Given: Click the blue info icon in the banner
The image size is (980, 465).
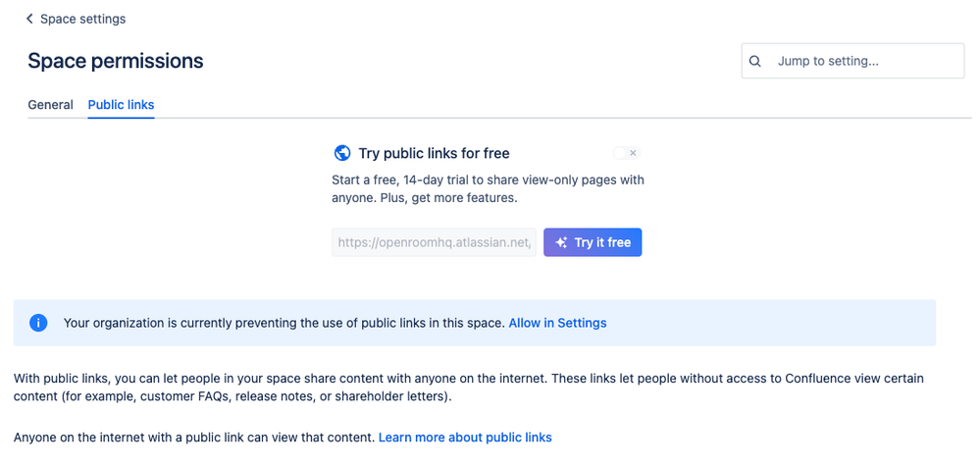Looking at the screenshot, I should (x=38, y=323).
